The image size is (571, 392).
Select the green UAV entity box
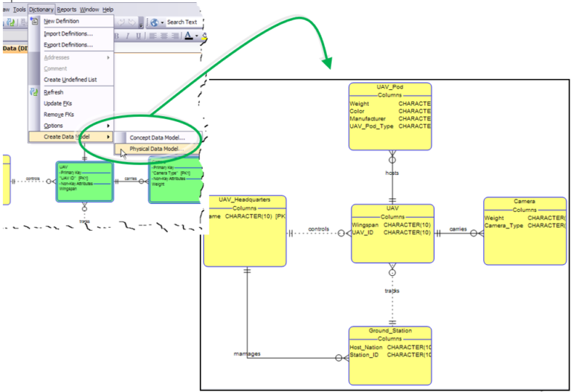click(84, 181)
